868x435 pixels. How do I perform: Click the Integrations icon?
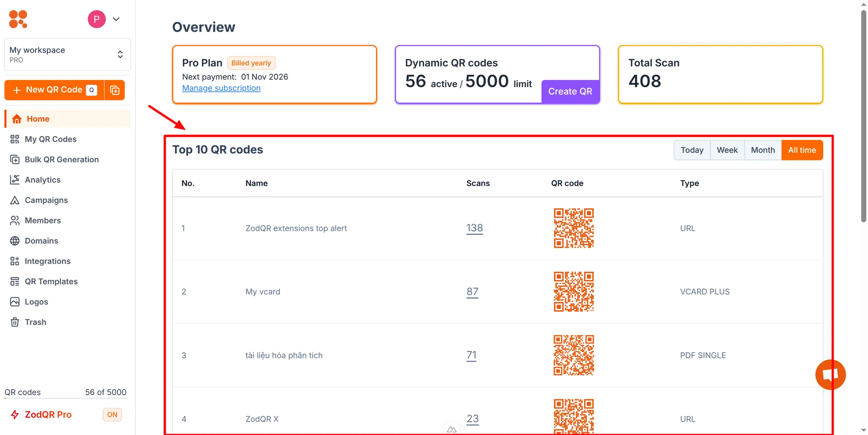coord(15,261)
